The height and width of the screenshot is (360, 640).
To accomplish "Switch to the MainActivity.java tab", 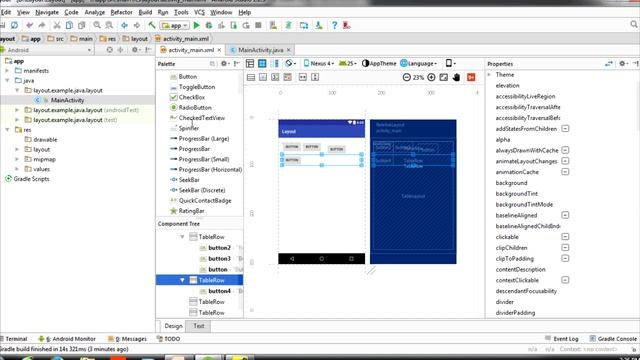I will [260, 50].
